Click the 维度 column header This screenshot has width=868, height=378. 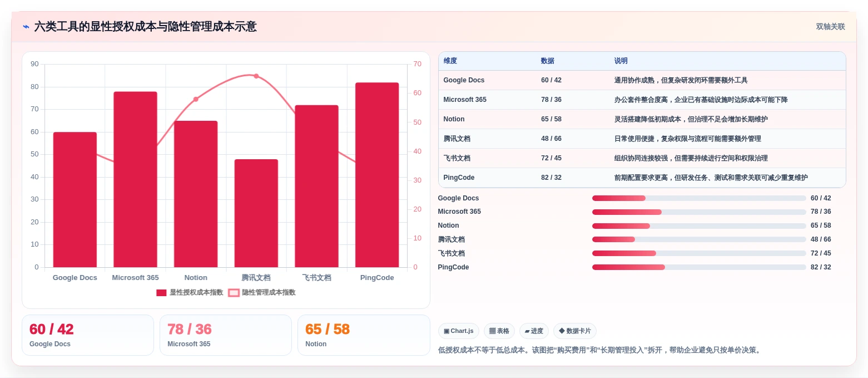pyautogui.click(x=450, y=61)
